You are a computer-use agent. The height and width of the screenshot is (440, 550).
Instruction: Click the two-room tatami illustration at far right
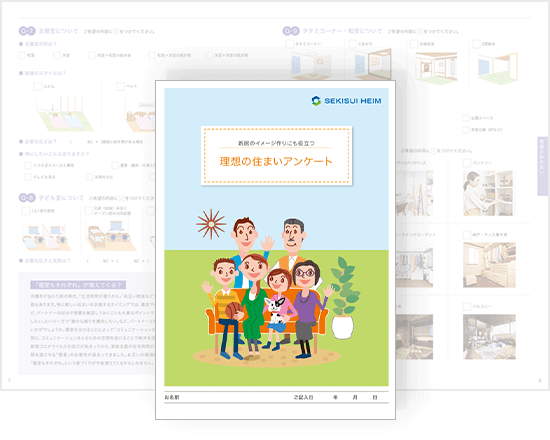coord(498,68)
